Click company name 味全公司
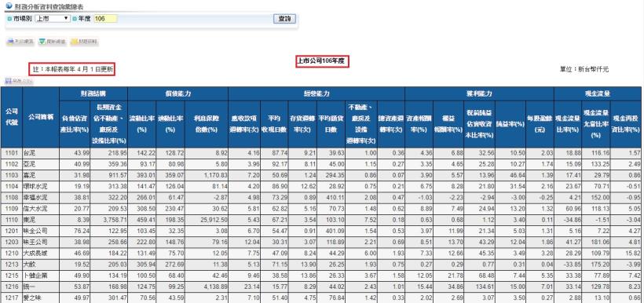 pyautogui.click(x=36, y=230)
